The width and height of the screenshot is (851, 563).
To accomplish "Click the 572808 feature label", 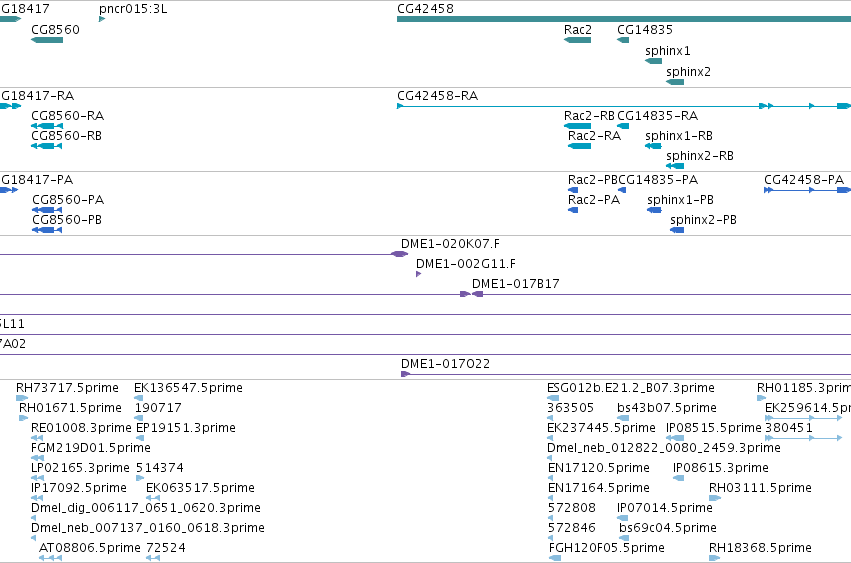I will tap(571, 508).
